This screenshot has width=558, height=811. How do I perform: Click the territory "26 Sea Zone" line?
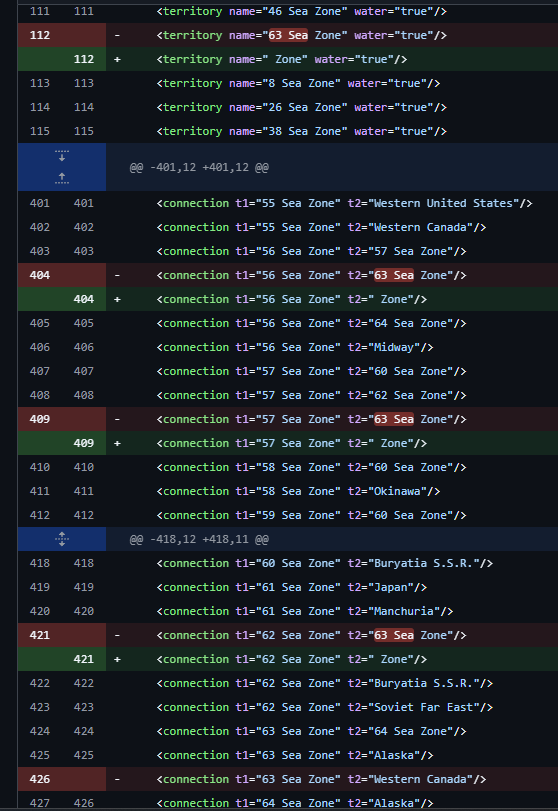pos(301,107)
